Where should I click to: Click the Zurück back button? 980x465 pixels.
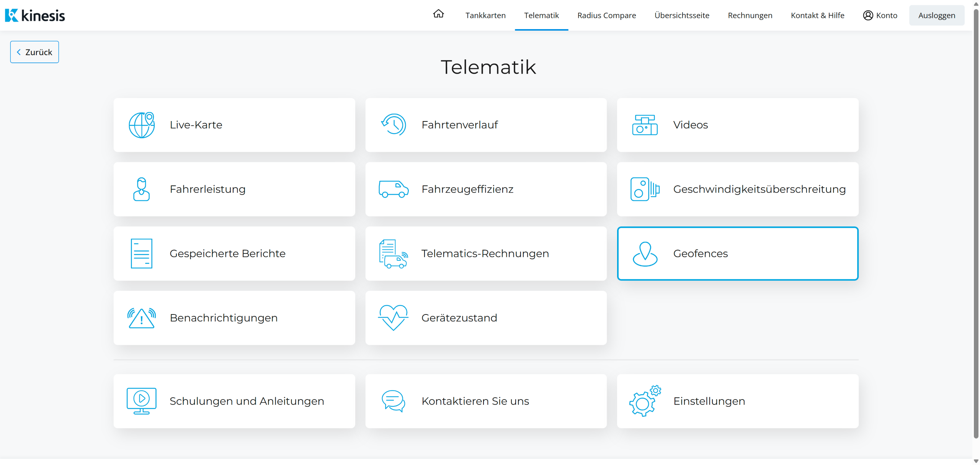point(34,52)
